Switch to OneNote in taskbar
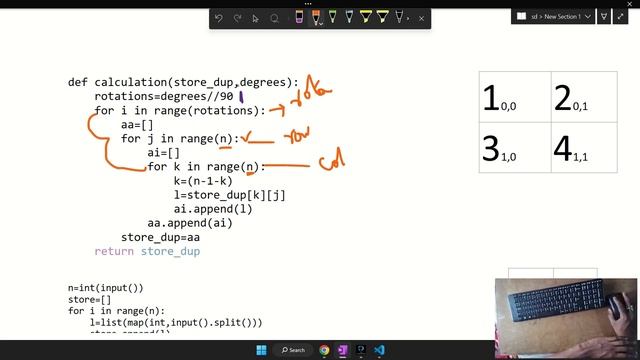This screenshot has width=640, height=360. (x=343, y=350)
